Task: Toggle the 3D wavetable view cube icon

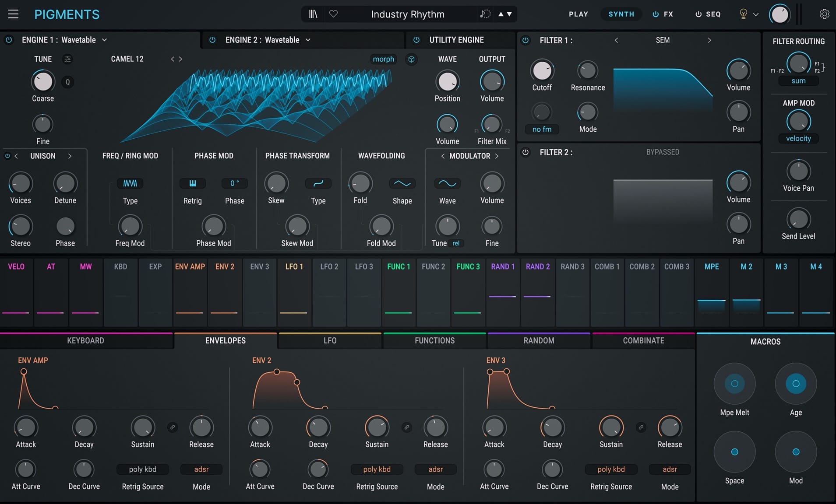Action: click(411, 59)
